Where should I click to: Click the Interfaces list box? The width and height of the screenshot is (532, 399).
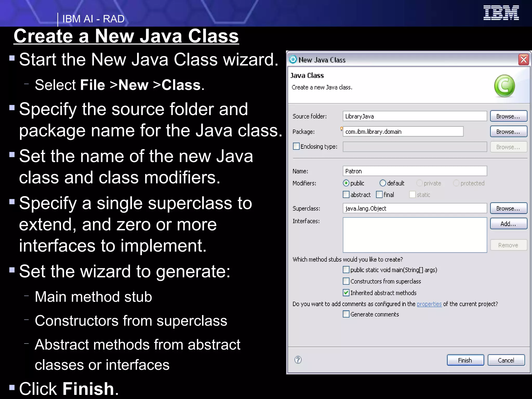pos(415,235)
